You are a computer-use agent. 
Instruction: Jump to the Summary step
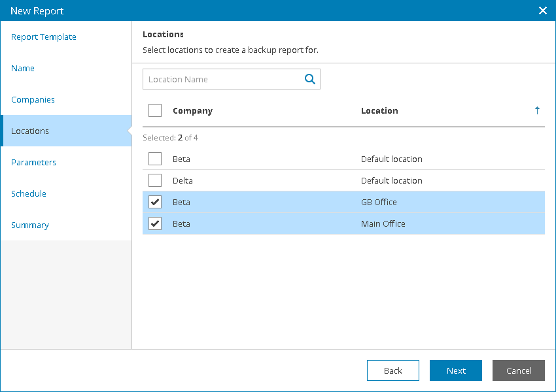(x=30, y=225)
